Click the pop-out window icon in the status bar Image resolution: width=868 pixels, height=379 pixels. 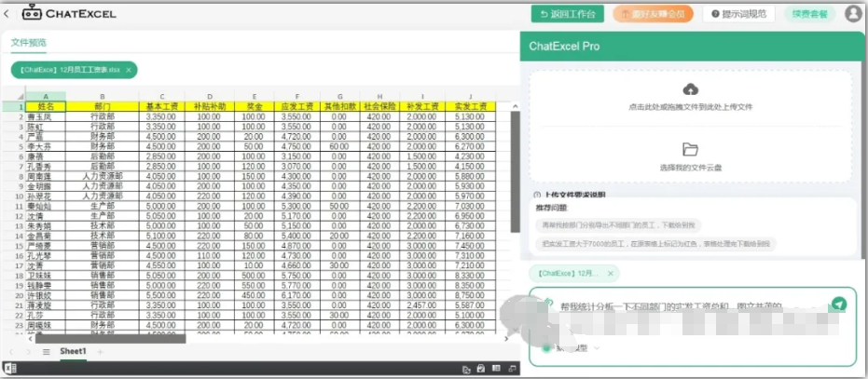pos(513,369)
